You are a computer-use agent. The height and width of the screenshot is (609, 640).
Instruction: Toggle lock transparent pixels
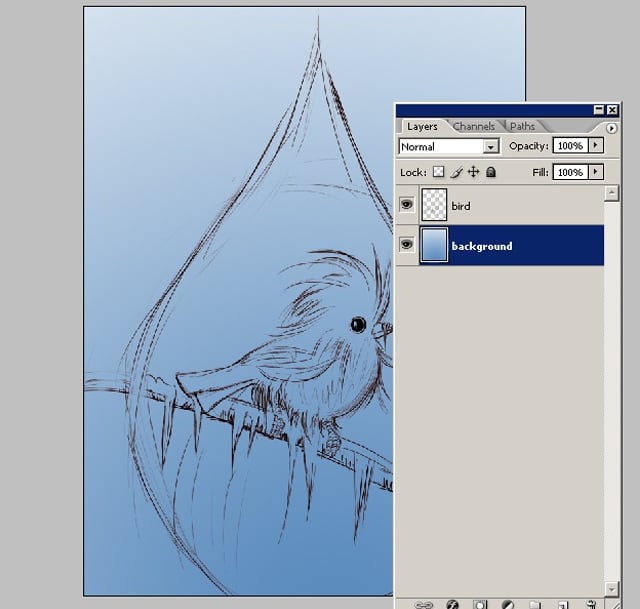pos(438,172)
